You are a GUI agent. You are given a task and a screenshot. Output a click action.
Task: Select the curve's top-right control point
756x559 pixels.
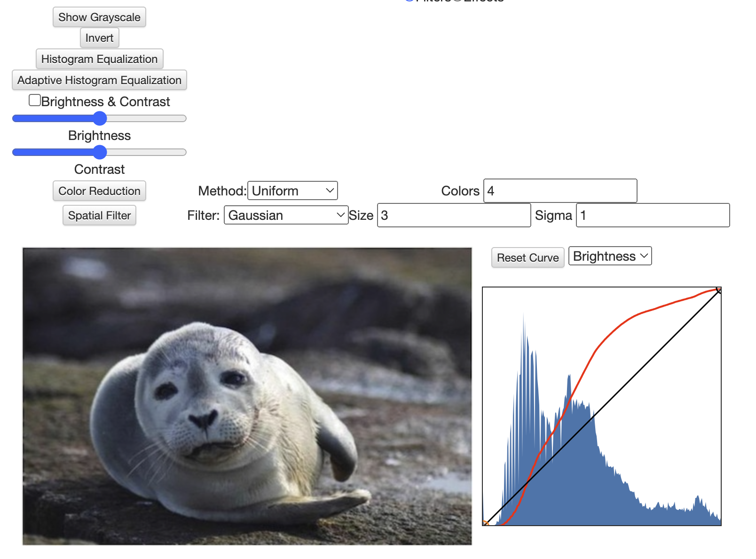point(718,290)
